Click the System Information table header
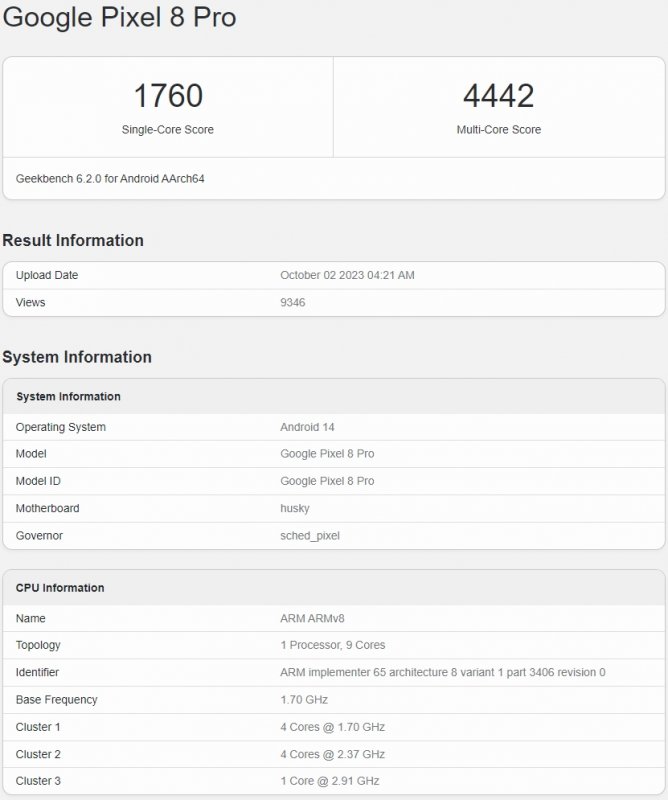Viewport: 668px width, 800px height. click(68, 397)
